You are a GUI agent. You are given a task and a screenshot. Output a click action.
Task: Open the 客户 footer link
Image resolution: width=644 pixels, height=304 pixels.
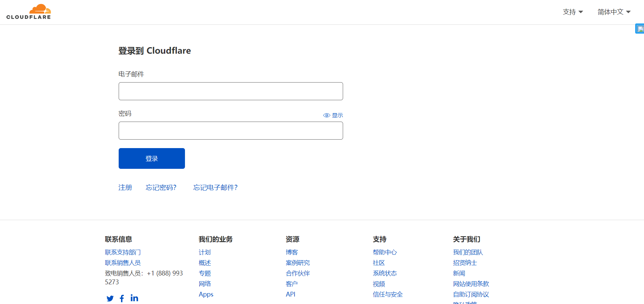(292, 284)
